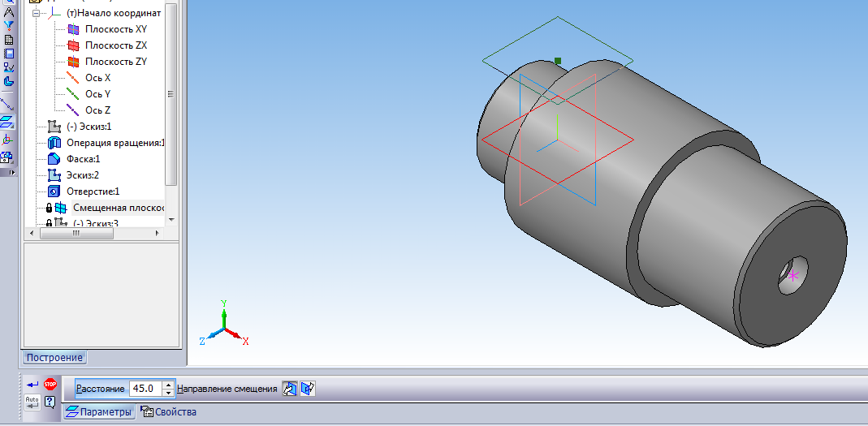Click the Фаска:1 chamfer icon
Viewport: 868px width, 426px height.
[x=54, y=159]
